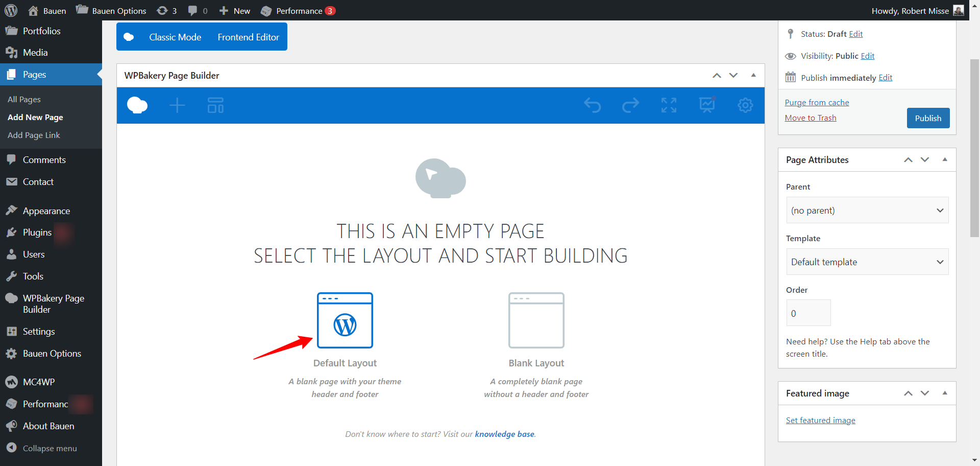Edit the Public visibility setting
Screen dimensions: 980x466
click(x=868, y=56)
